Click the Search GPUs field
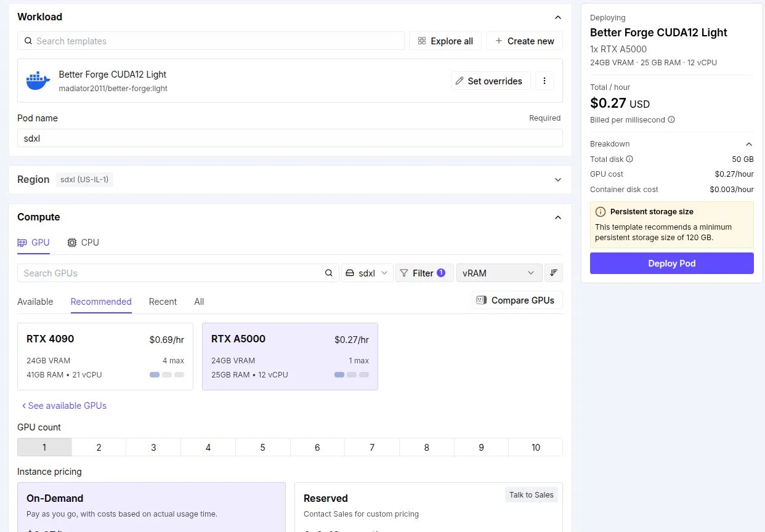 click(x=178, y=273)
